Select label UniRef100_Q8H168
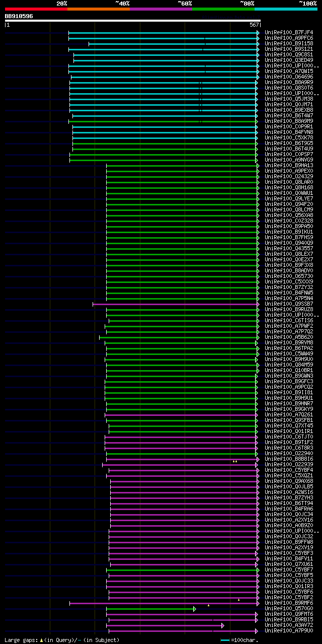Viewport: 322px width, 644px height. (x=289, y=187)
